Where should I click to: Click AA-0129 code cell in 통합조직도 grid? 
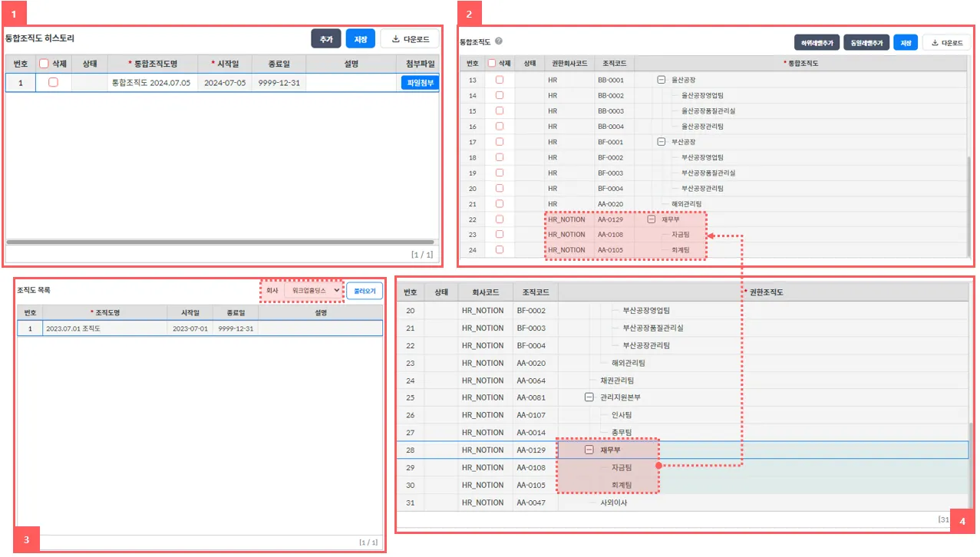(x=614, y=219)
